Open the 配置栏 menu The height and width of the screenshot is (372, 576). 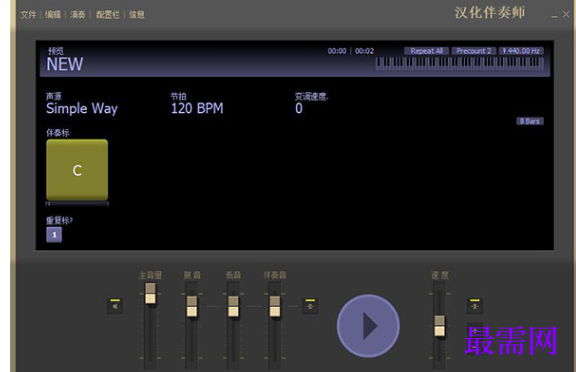pyautogui.click(x=108, y=15)
